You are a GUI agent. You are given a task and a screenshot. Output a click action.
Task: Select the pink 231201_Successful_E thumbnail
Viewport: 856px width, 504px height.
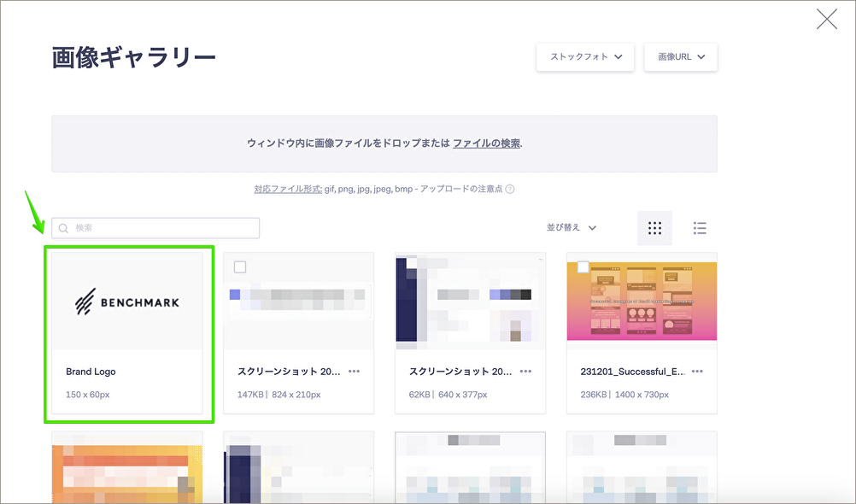tap(642, 302)
